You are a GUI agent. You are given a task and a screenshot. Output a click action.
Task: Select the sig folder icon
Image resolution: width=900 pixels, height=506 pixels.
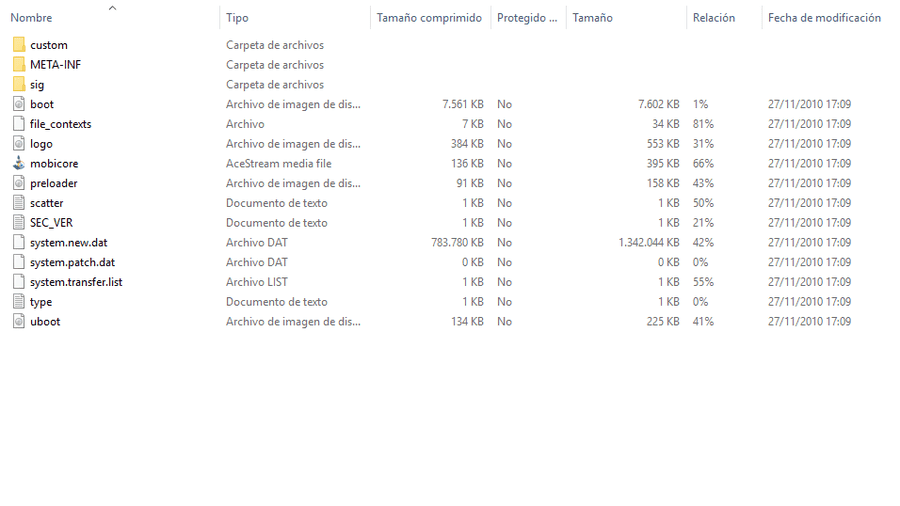point(19,84)
